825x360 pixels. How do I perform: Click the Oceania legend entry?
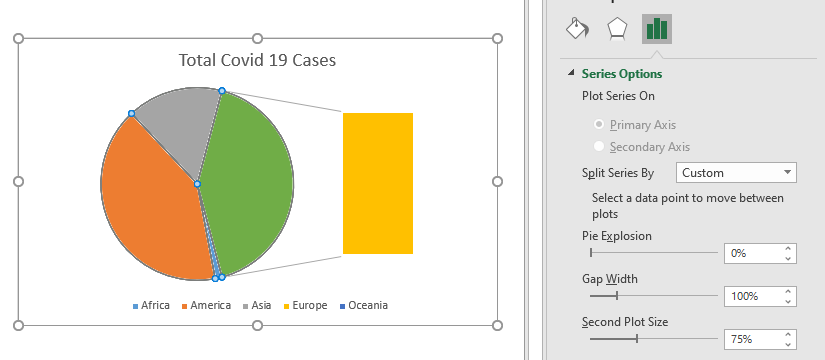[364, 305]
